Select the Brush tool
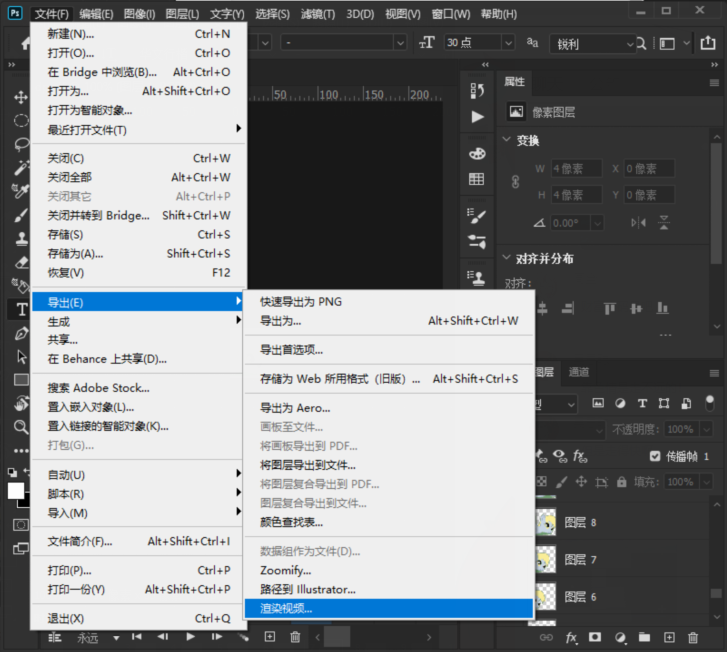The image size is (727, 652). point(21,215)
